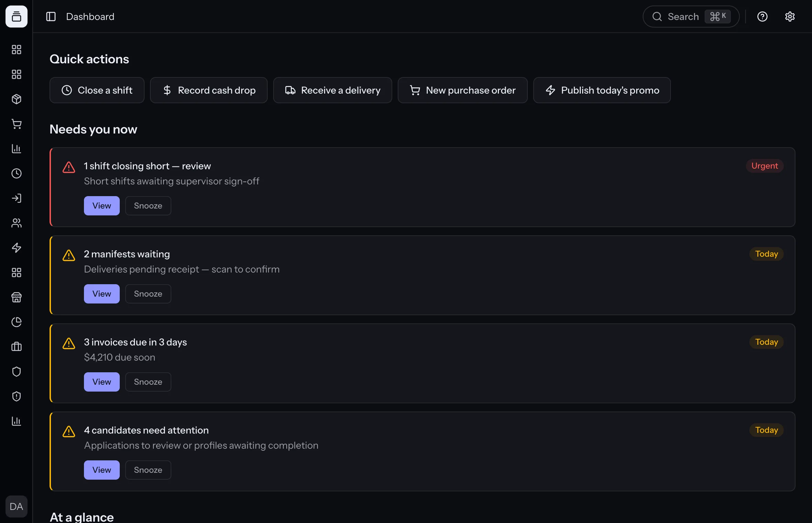
Task: Click the At a glance heading
Action: (x=82, y=517)
